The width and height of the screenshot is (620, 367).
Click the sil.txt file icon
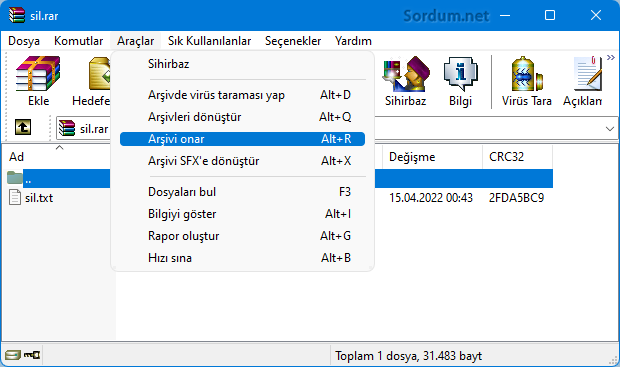pos(15,197)
